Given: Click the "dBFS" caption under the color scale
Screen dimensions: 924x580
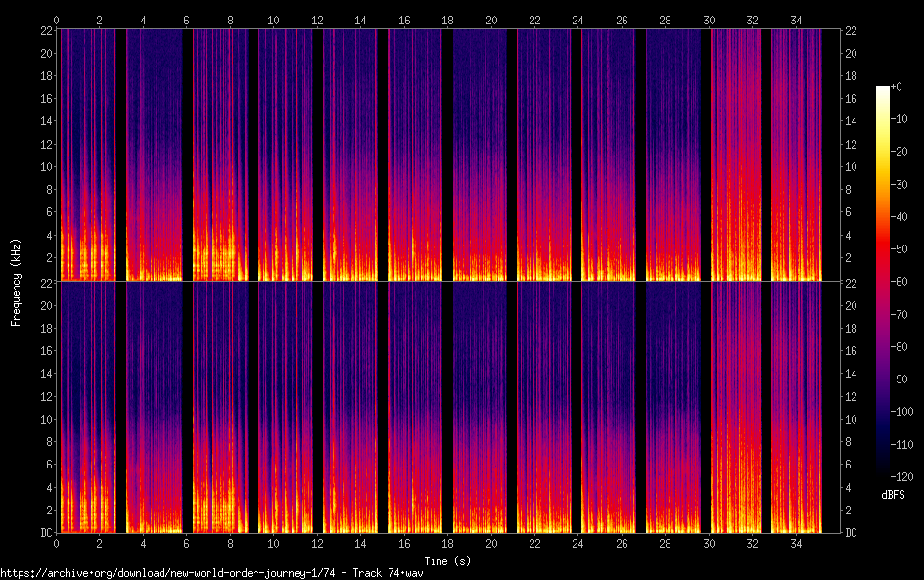Looking at the screenshot, I should pos(893,495).
